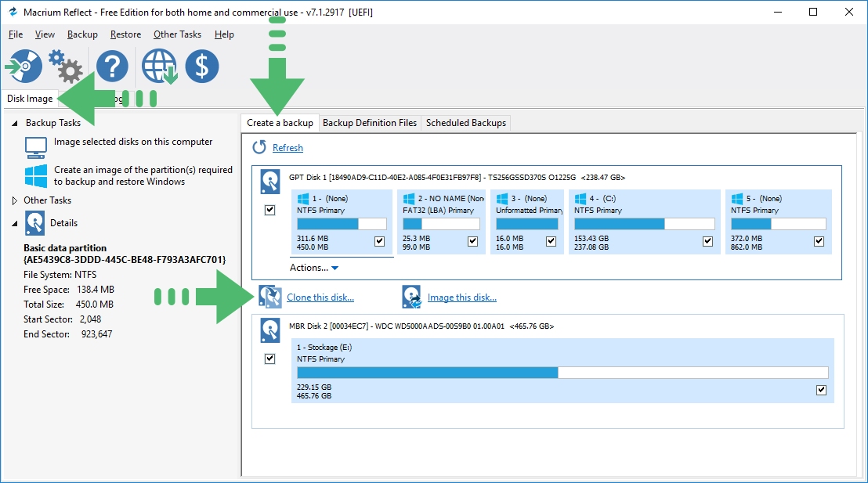
Task: Uncheck the C: partition 237.08 GB checkbox
Action: tap(707, 241)
